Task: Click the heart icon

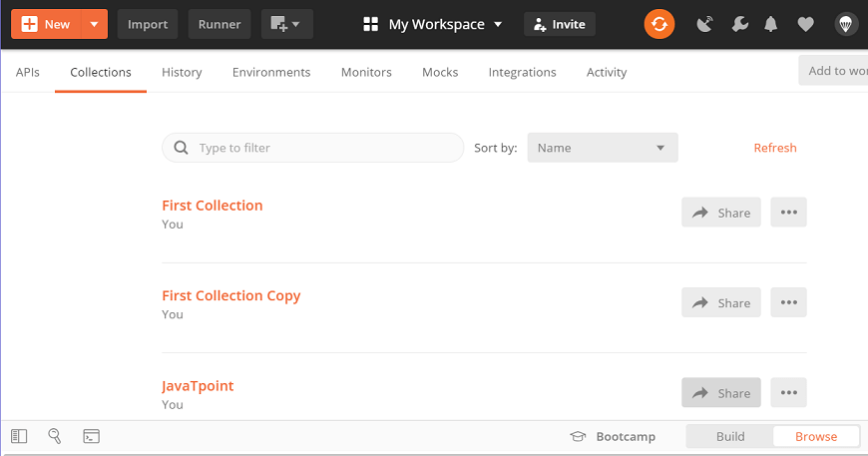Action: (x=805, y=24)
